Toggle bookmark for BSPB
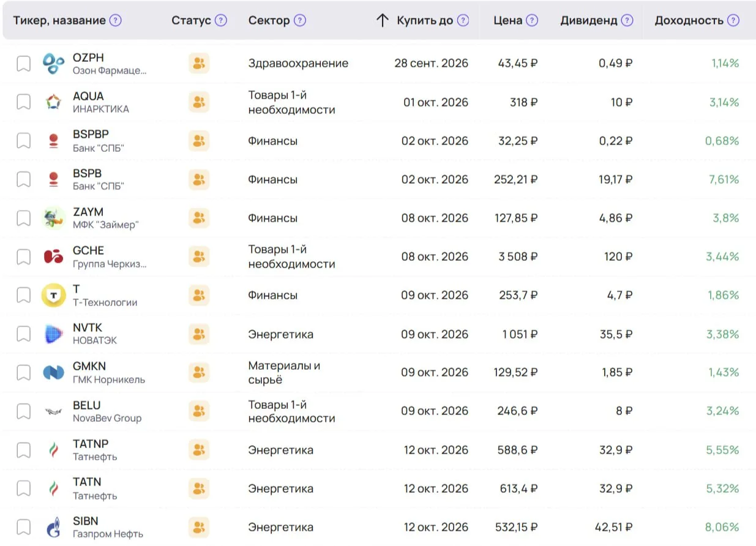This screenshot has height=546, width=756. tap(23, 179)
